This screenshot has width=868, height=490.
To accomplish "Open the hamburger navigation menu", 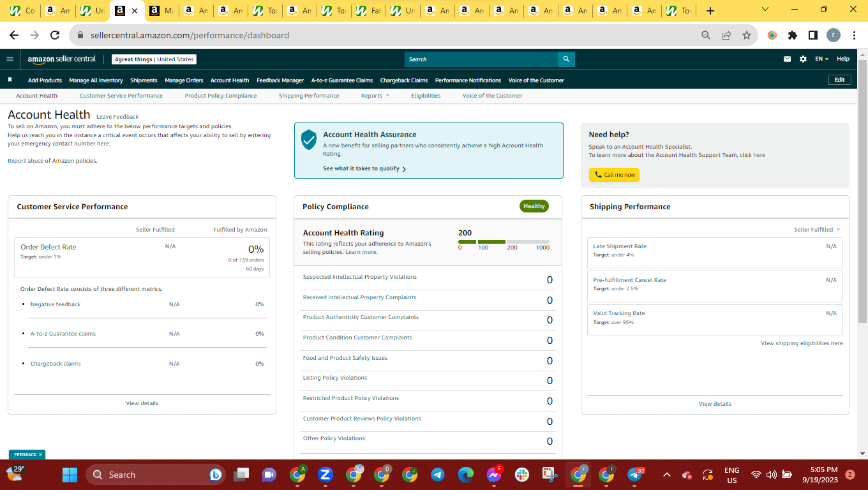I will tap(10, 59).
